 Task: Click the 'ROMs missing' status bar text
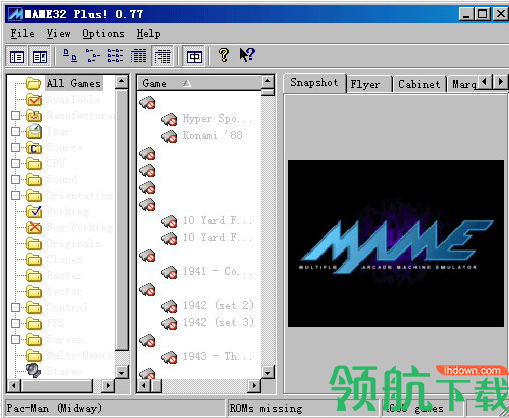click(266, 408)
